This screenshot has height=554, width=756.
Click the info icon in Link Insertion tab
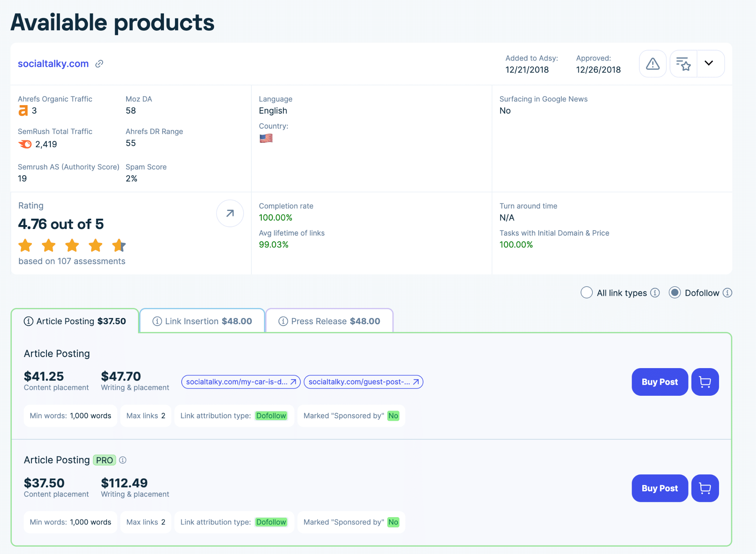[157, 321]
